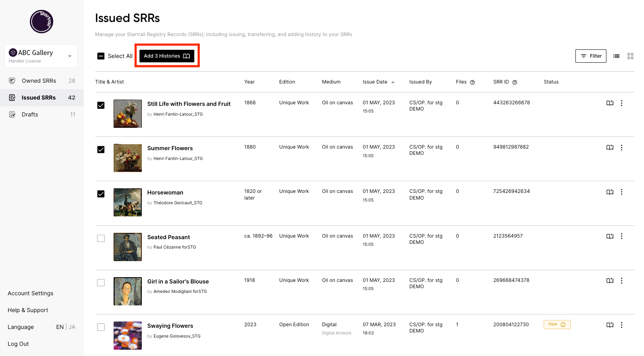
Task: Click the Horsewoman painting thumbnail
Action: (128, 202)
